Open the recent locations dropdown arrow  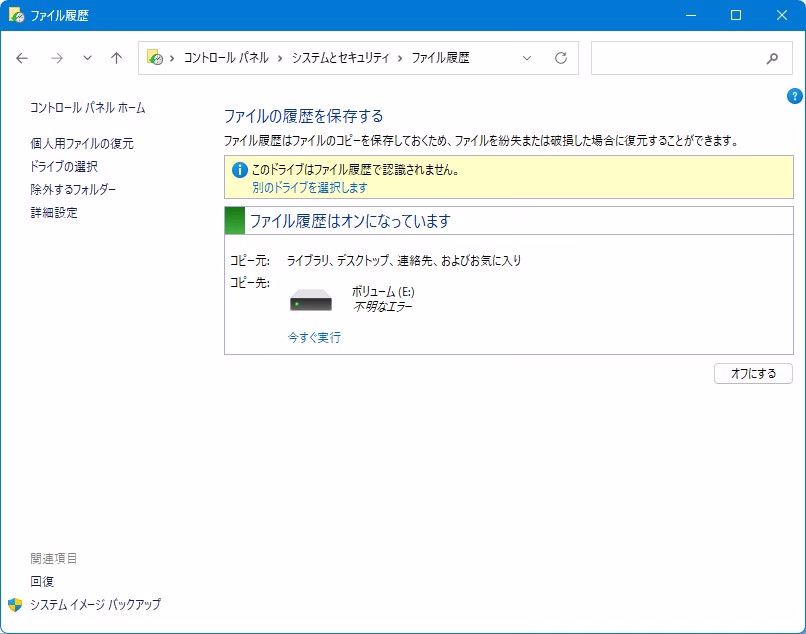point(87,58)
